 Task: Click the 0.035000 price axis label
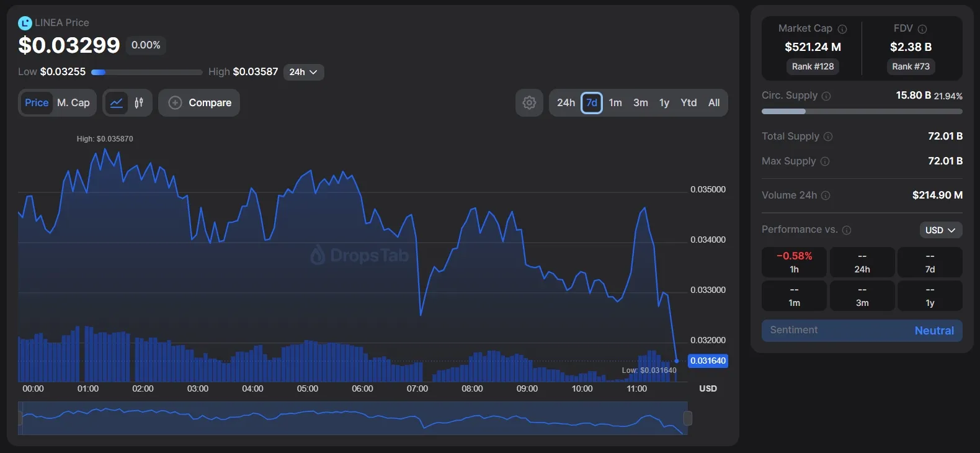(x=708, y=190)
